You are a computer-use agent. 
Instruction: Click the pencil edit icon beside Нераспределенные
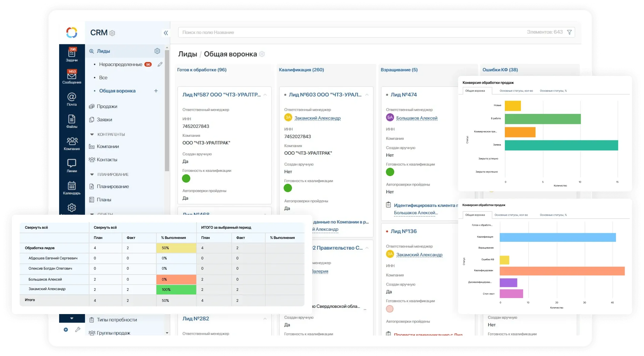[x=160, y=64]
